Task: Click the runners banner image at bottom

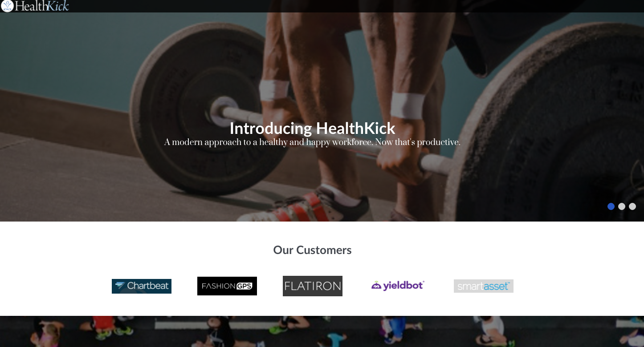Action: (x=322, y=331)
